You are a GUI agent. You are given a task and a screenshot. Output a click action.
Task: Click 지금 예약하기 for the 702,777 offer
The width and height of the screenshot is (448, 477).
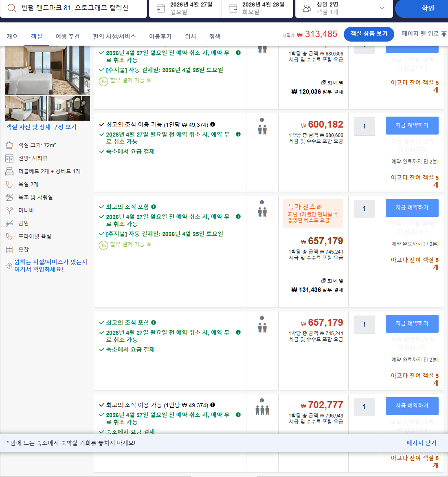[x=412, y=406]
